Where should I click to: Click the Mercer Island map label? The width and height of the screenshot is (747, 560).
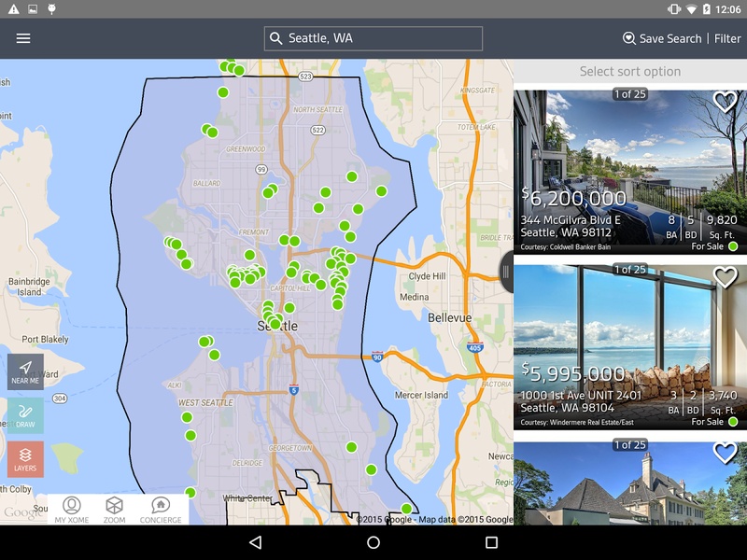point(421,395)
